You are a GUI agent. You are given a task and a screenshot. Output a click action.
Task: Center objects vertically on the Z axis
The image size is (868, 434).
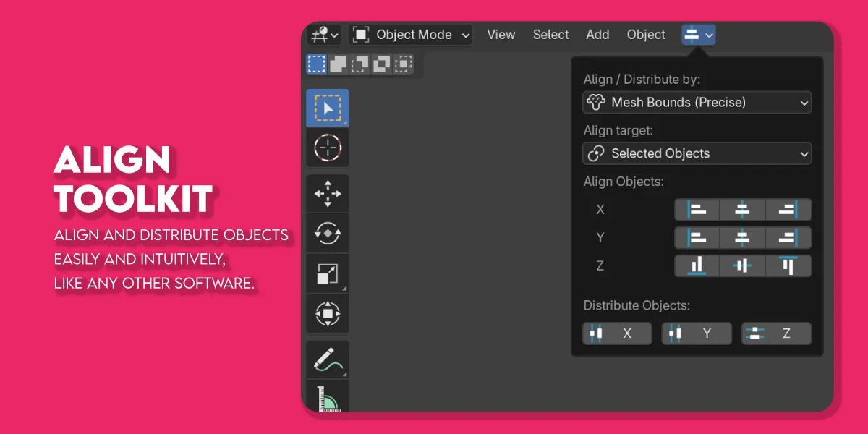(743, 265)
